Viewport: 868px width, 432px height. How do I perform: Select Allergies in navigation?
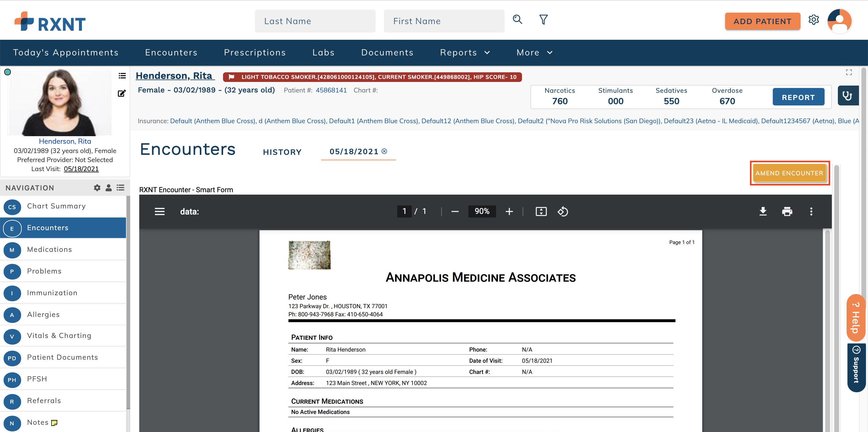[63, 315]
